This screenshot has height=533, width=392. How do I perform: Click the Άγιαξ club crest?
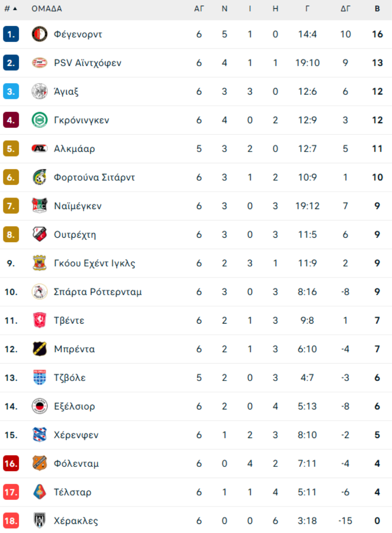[40, 91]
